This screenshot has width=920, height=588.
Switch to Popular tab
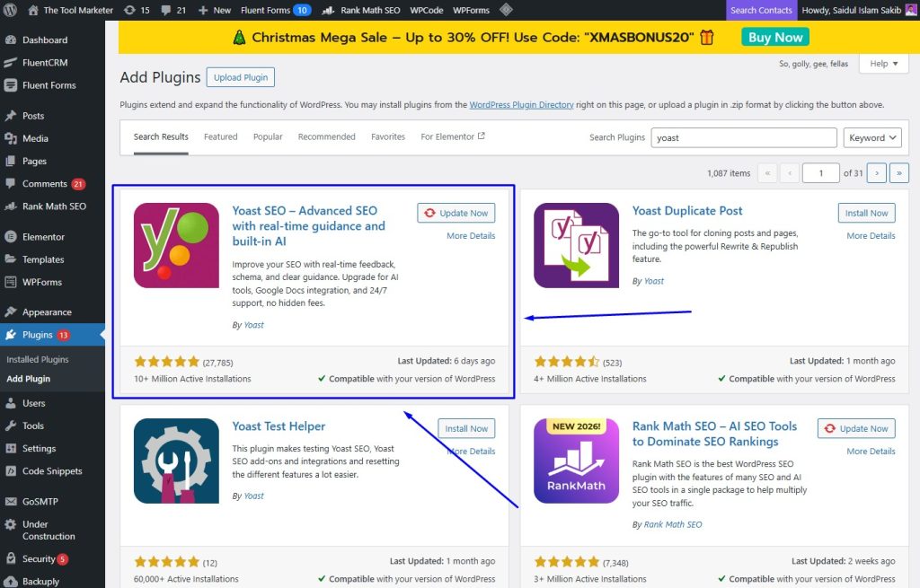click(x=268, y=136)
